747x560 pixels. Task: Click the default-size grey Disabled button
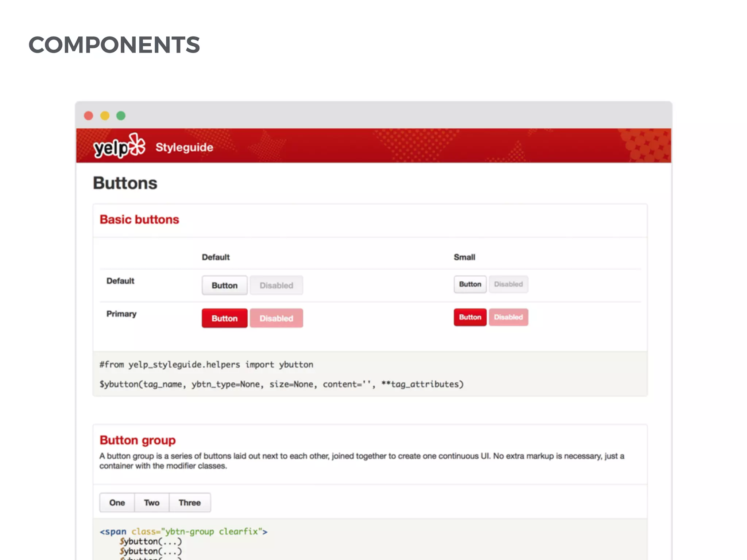click(276, 285)
